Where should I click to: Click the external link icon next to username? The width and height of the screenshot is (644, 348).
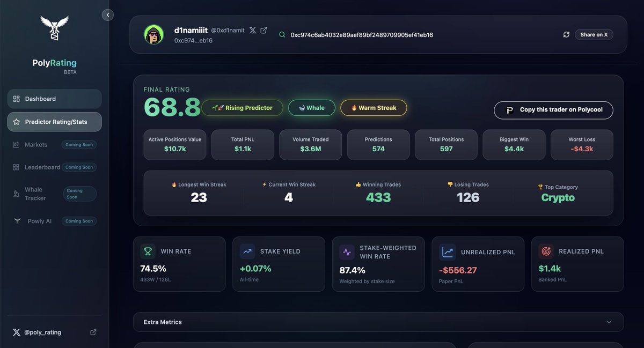pyautogui.click(x=264, y=31)
